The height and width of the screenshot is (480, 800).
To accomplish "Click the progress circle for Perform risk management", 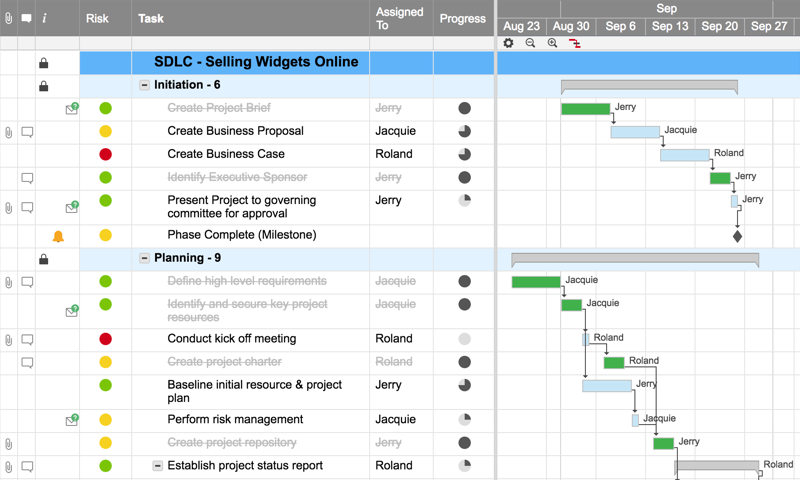I will (464, 420).
